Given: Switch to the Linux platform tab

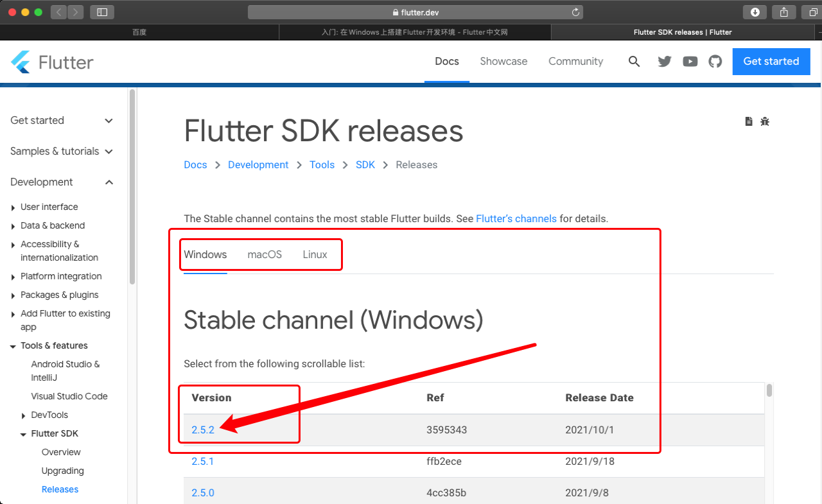Looking at the screenshot, I should (x=315, y=255).
